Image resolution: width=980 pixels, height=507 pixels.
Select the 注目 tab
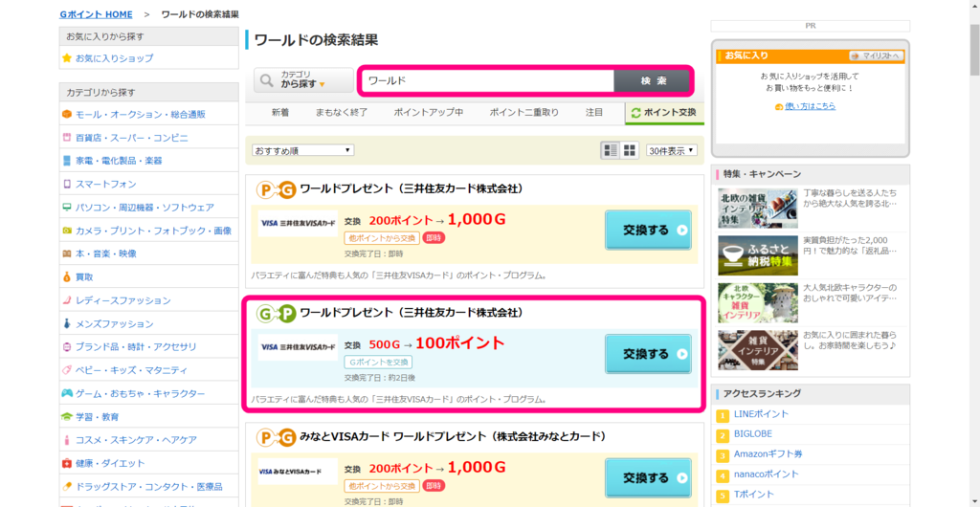(594, 113)
